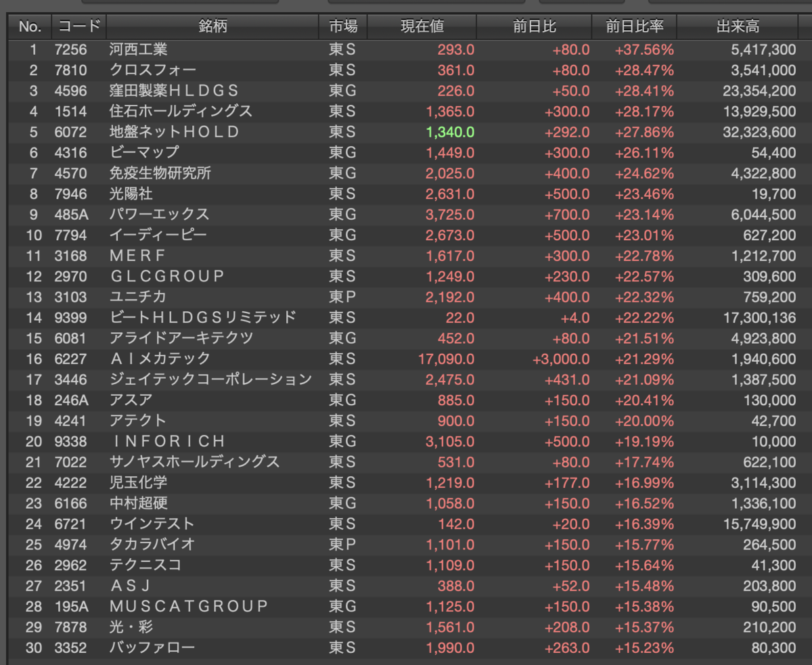
Task: Click the 東P market cell for ユニチカ
Action: tap(342, 297)
